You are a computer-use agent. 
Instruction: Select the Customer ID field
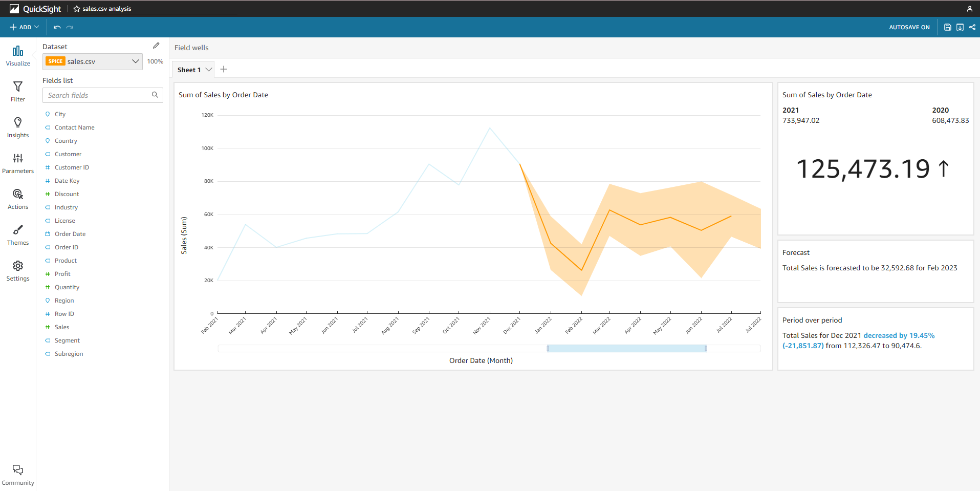(x=72, y=167)
